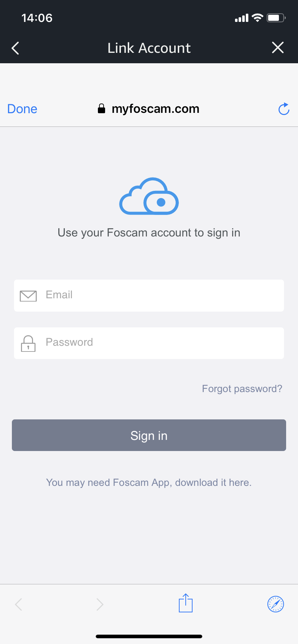Tap the password lock icon
298x644 pixels.
(x=28, y=343)
